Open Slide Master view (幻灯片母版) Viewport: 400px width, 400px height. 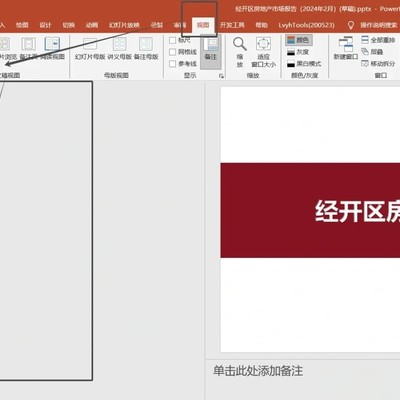[x=90, y=49]
